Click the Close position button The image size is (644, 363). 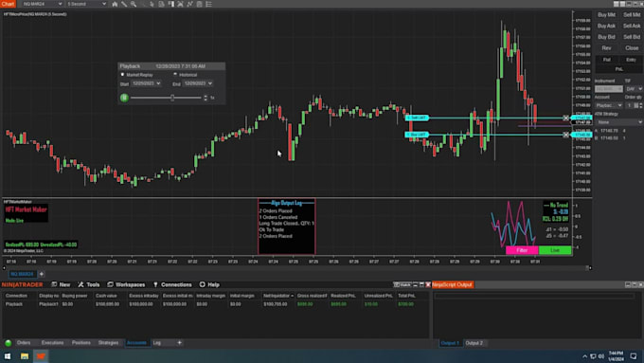(632, 48)
